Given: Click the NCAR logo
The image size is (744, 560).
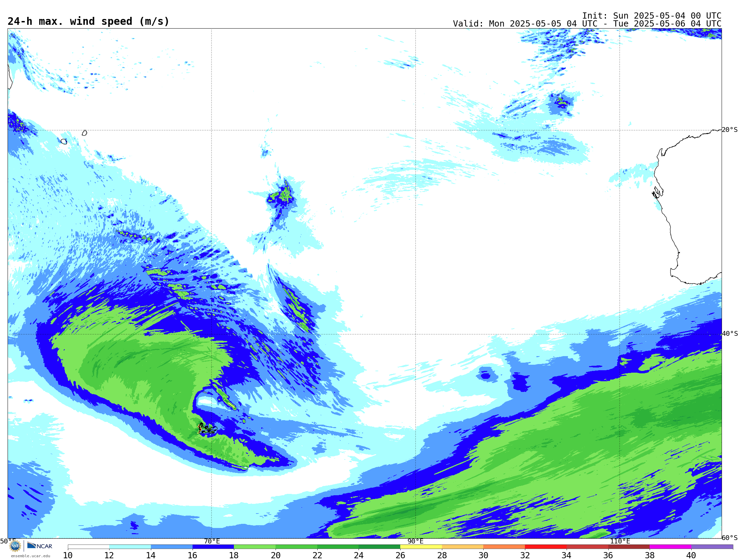Looking at the screenshot, I should (x=40, y=546).
